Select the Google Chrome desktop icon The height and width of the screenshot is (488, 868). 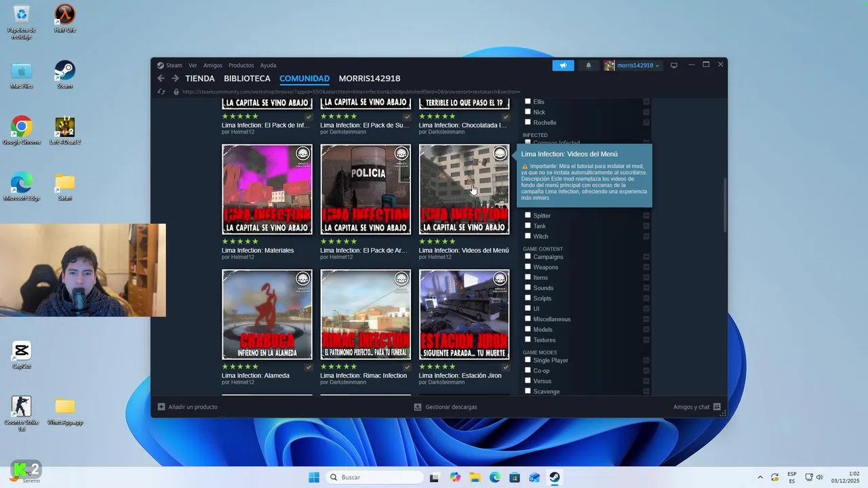click(x=22, y=131)
